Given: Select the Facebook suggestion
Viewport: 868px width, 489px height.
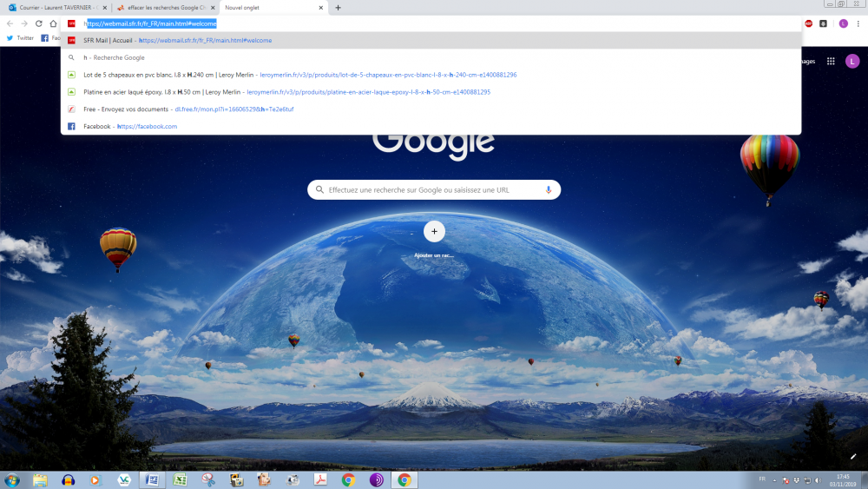Looking at the screenshot, I should click(x=431, y=126).
